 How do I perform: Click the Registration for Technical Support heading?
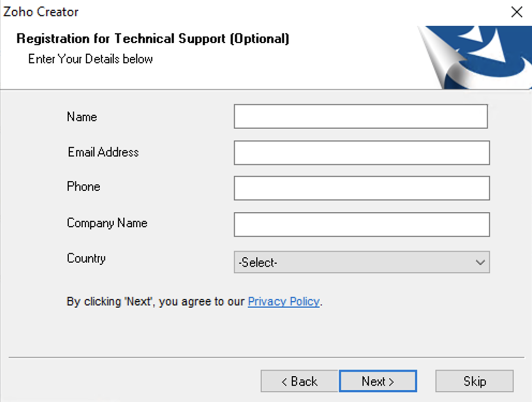(x=153, y=39)
